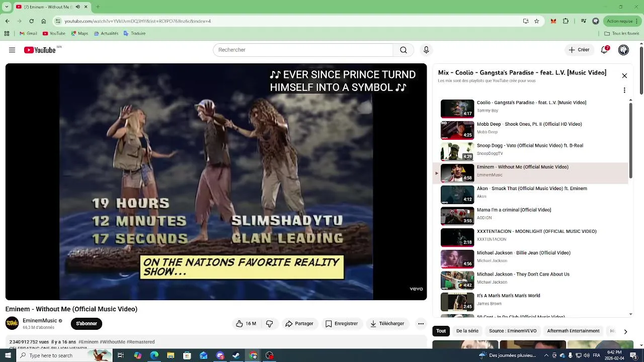
Task: Open a new browser tab
Action: (98, 7)
